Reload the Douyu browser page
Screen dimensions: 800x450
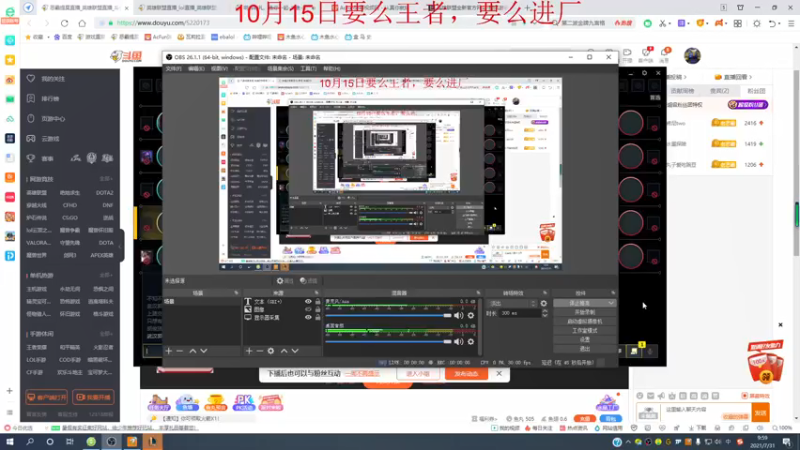pos(64,23)
